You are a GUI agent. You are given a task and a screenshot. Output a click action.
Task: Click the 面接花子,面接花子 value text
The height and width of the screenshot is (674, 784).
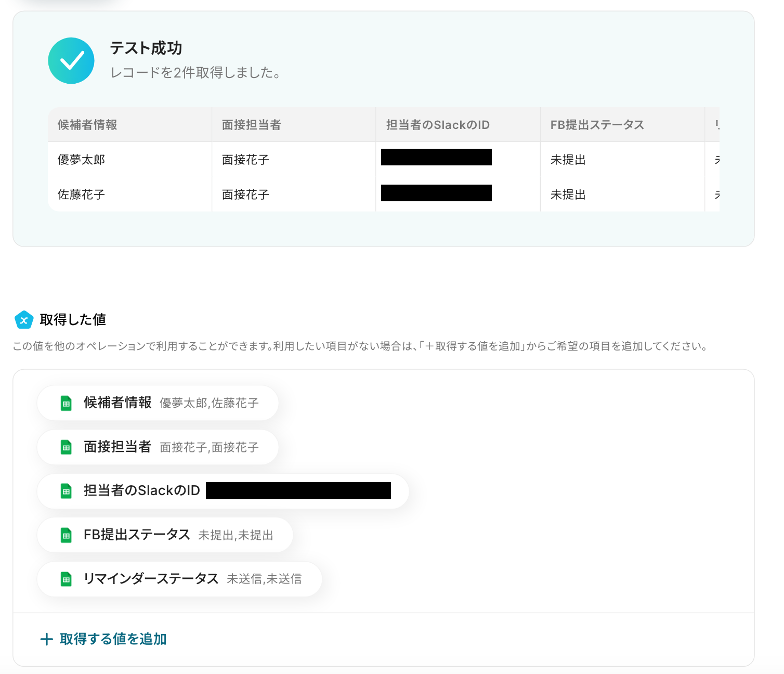(209, 447)
